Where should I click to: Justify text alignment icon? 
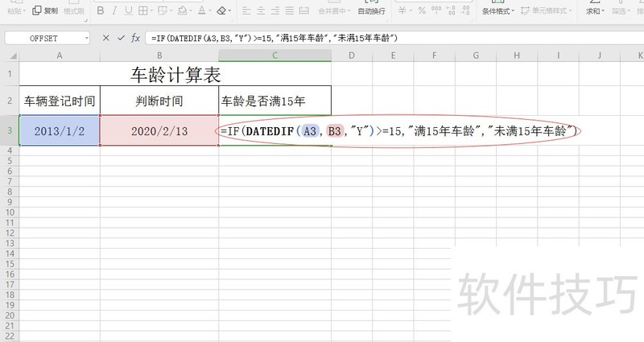pos(290,10)
